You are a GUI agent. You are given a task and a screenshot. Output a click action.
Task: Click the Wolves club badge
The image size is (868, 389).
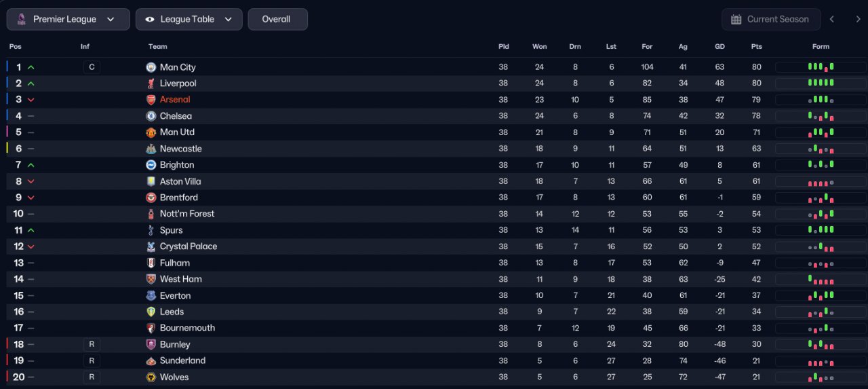pyautogui.click(x=151, y=377)
